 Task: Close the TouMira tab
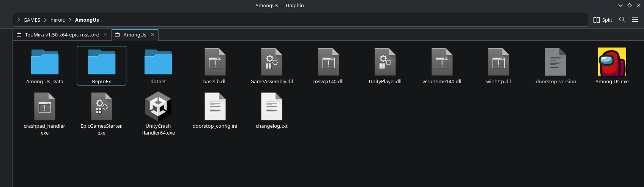pos(105,35)
